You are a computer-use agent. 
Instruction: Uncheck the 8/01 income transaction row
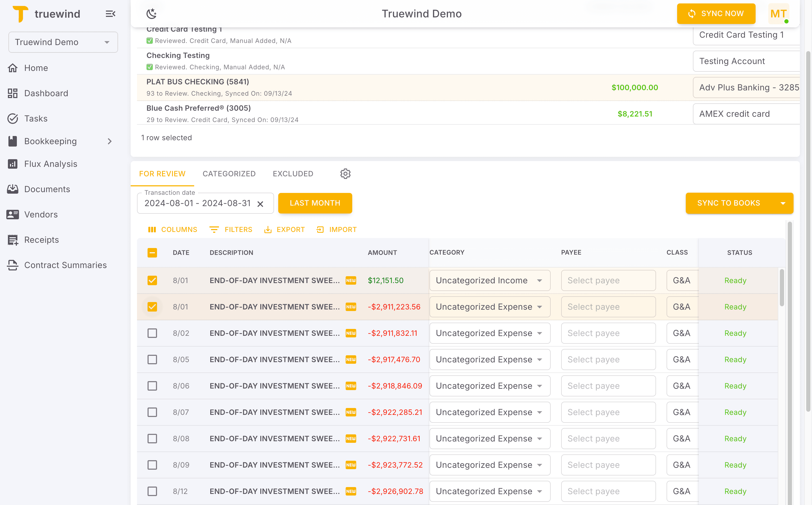coord(152,280)
